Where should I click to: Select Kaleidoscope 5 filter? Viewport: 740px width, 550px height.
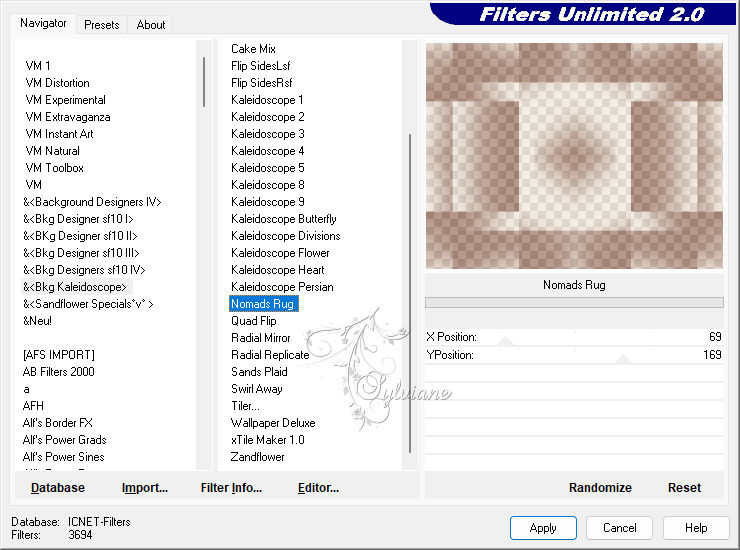tap(268, 168)
